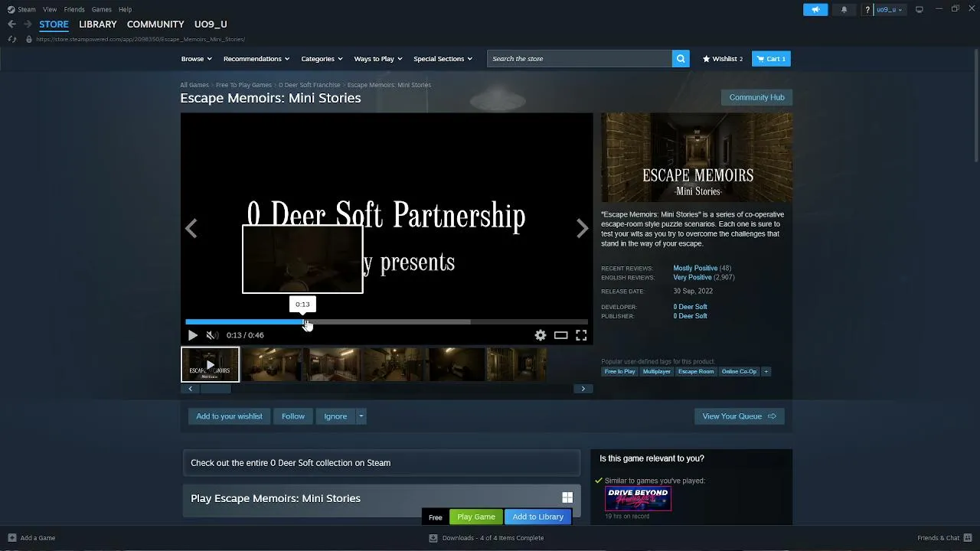
Task: Expand the Ways to Play dropdown
Action: click(378, 59)
